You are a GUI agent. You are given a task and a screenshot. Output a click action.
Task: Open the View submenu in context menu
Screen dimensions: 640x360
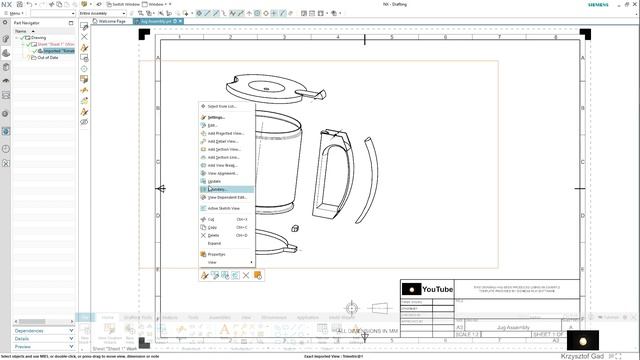click(227, 262)
